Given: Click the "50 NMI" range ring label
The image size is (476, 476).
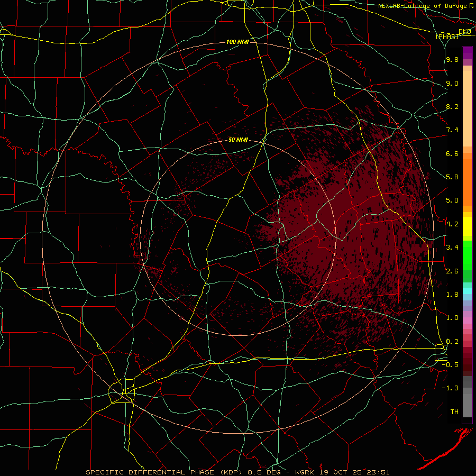Looking at the screenshot, I should tap(238, 140).
